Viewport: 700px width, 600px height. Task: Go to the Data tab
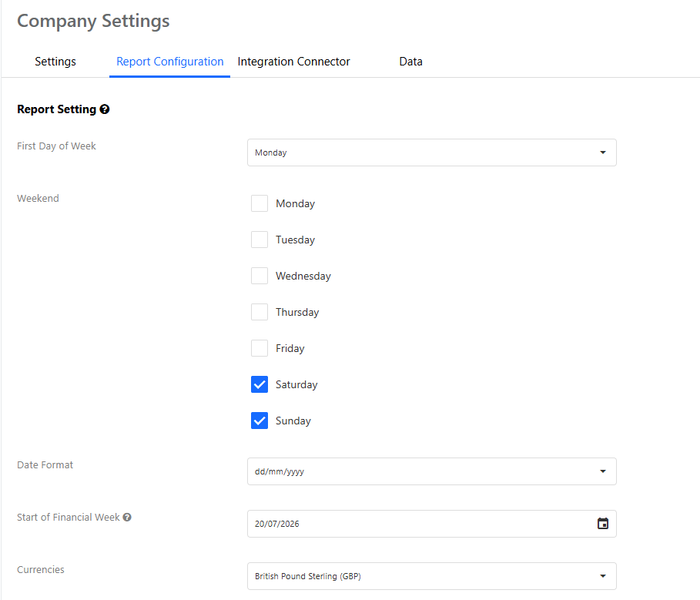(x=410, y=62)
